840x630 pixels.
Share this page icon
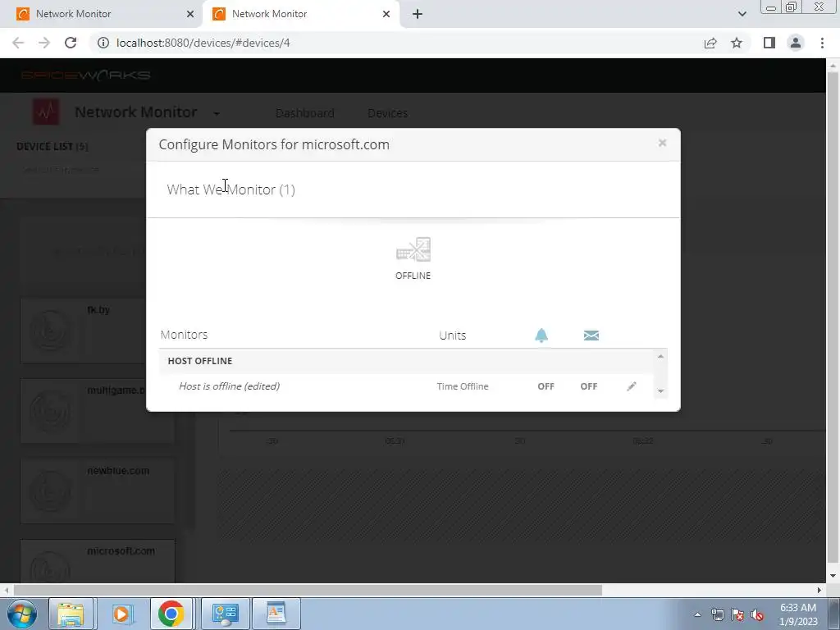click(710, 43)
